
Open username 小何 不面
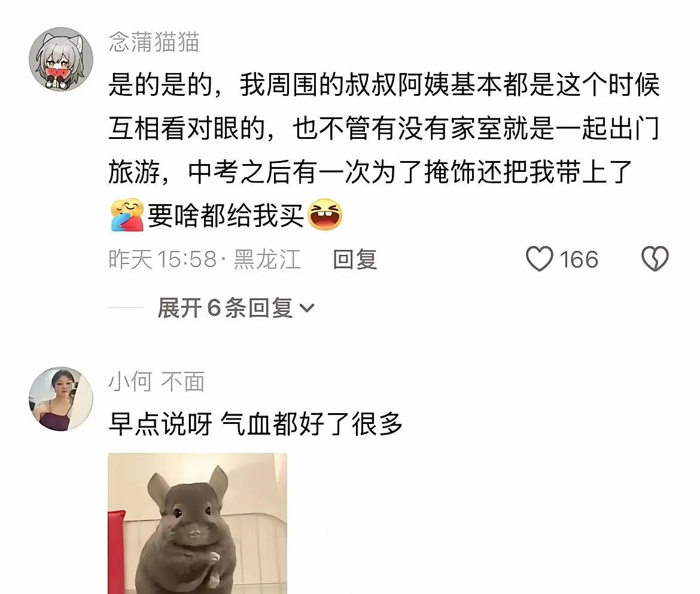(x=157, y=381)
